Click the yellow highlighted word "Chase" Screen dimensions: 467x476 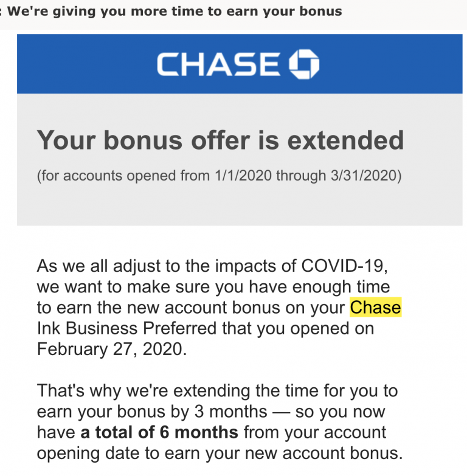pyautogui.click(x=375, y=308)
